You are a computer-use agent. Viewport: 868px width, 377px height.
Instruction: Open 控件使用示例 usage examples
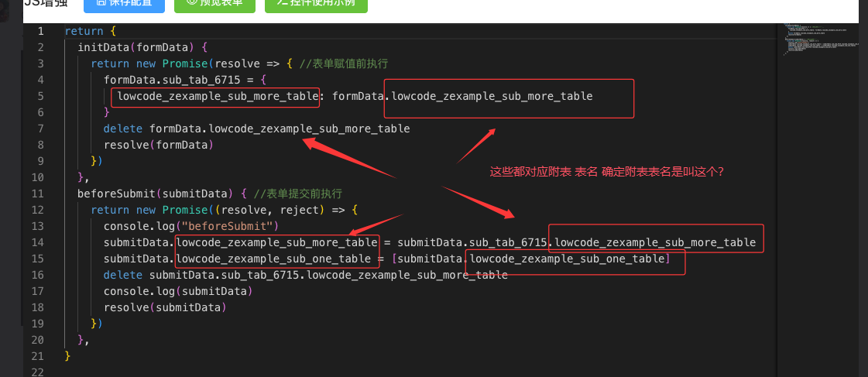tap(316, 4)
